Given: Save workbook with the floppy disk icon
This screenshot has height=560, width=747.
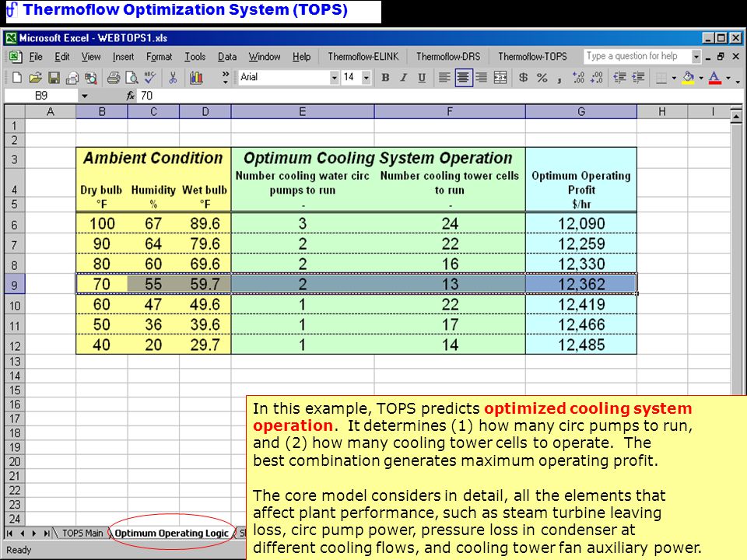Looking at the screenshot, I should pyautogui.click(x=54, y=78).
